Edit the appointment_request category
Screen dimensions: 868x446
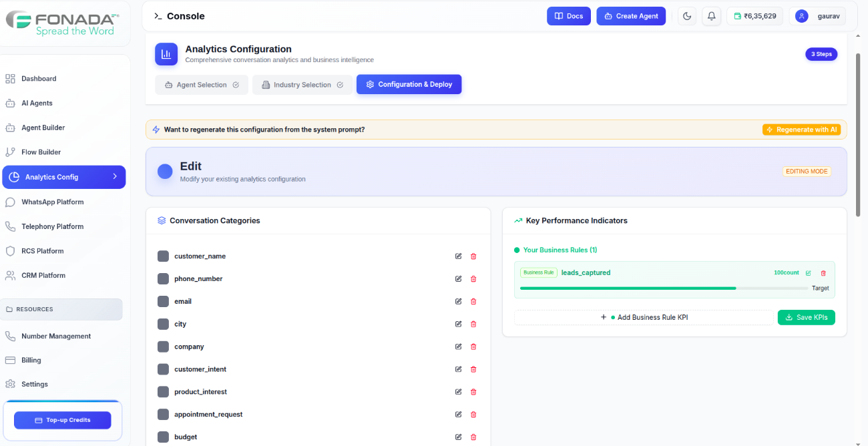(458, 415)
